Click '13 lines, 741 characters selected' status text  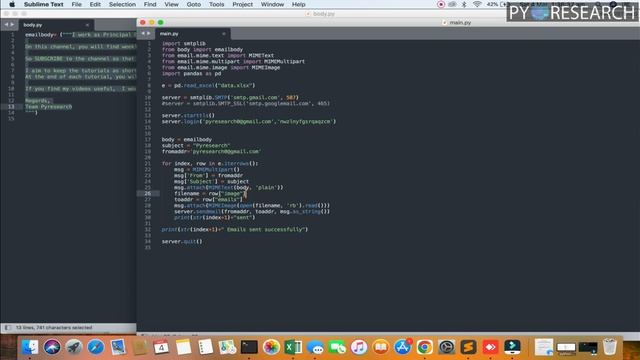(54, 327)
